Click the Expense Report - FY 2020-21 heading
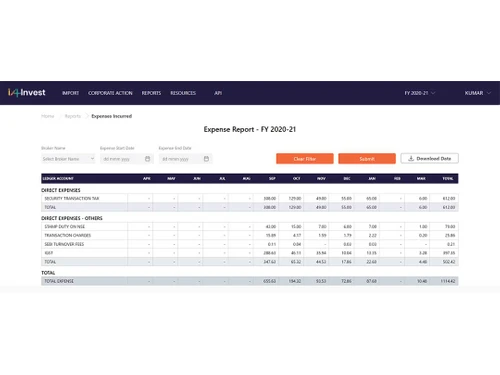Image resolution: width=500 pixels, height=375 pixels. click(x=250, y=129)
